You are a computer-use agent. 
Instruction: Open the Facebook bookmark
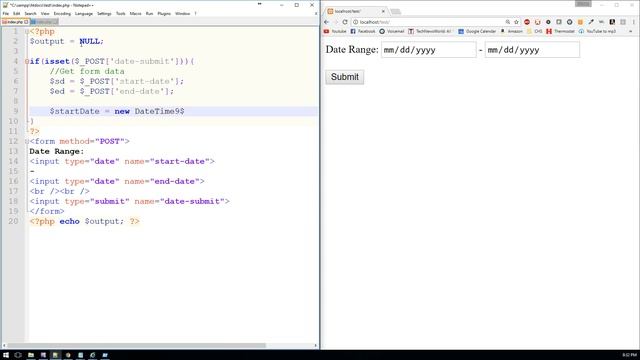pos(363,31)
